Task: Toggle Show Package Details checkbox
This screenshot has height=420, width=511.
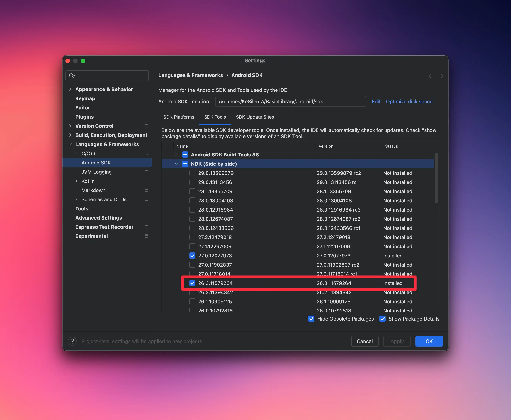Action: pos(382,319)
